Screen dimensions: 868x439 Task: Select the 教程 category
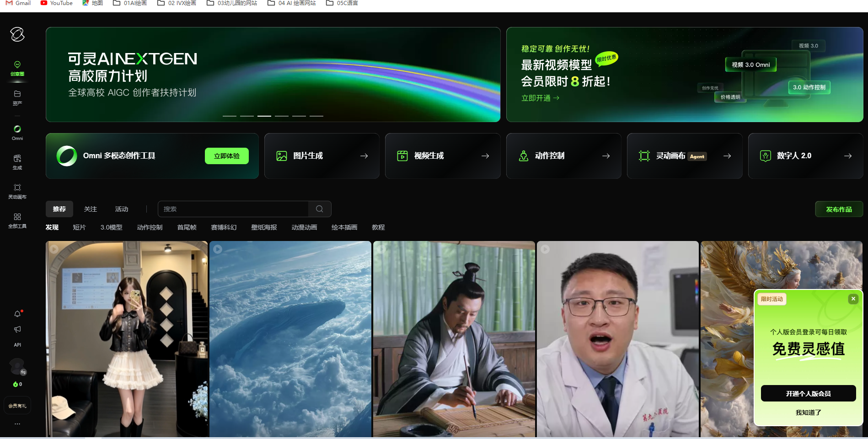(x=378, y=227)
